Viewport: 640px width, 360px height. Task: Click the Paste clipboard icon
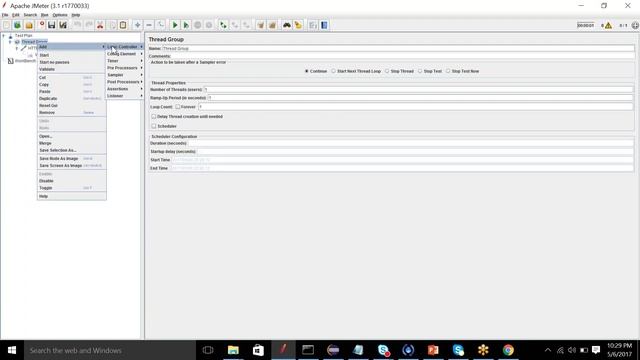pyautogui.click(x=123, y=25)
